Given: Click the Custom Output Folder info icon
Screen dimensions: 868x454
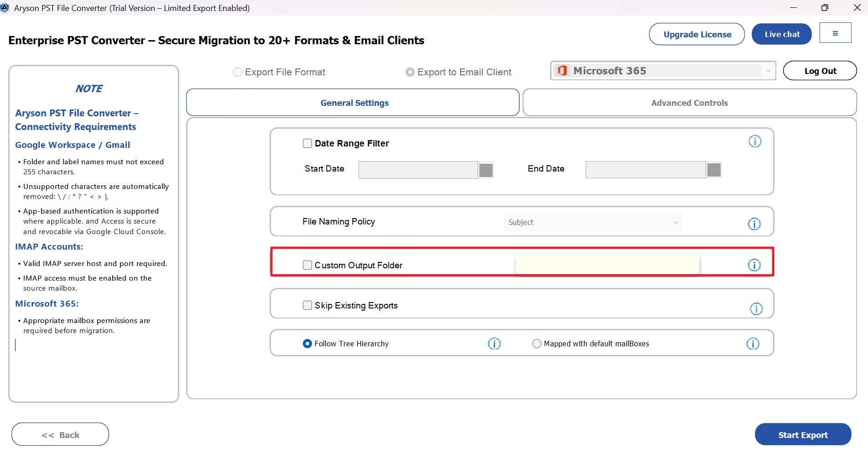Looking at the screenshot, I should tap(754, 265).
